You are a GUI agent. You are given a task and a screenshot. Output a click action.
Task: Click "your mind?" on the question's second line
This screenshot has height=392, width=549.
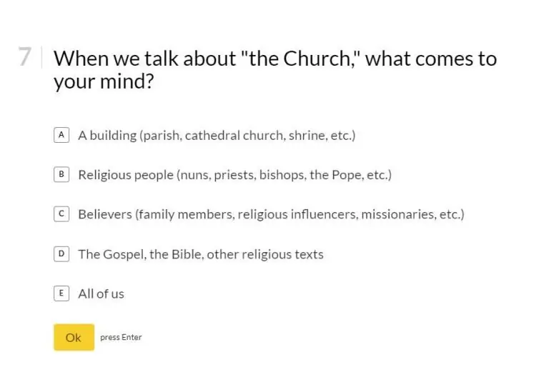point(104,82)
